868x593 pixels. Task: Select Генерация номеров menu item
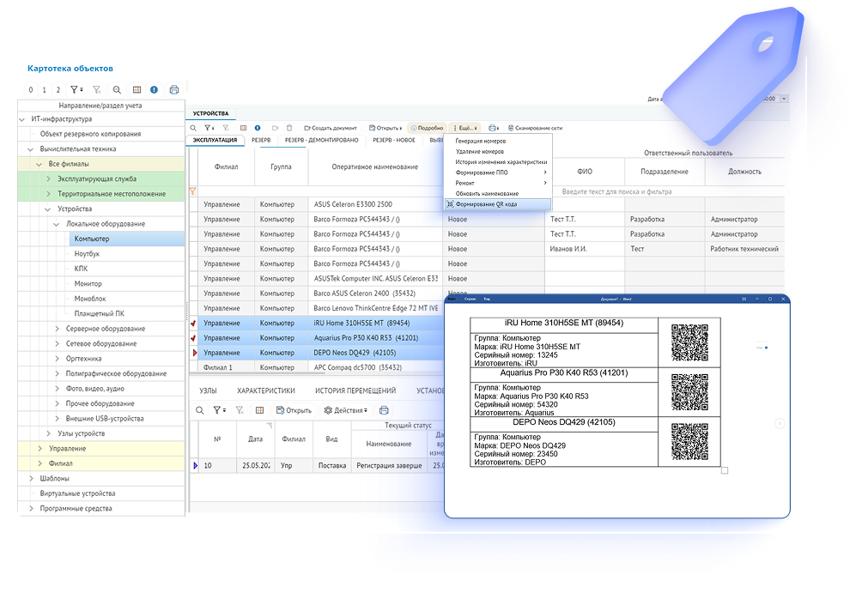[x=481, y=141]
